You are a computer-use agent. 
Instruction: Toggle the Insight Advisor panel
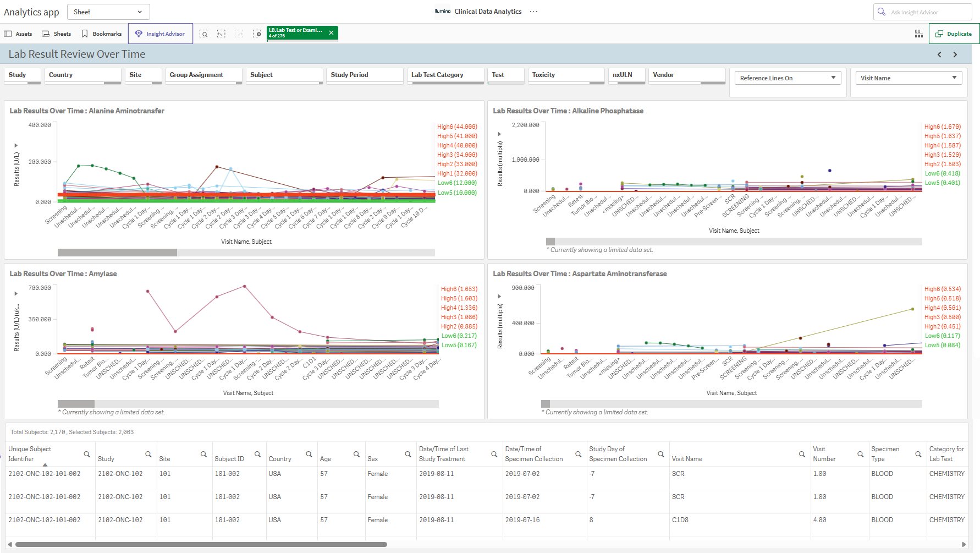point(160,34)
